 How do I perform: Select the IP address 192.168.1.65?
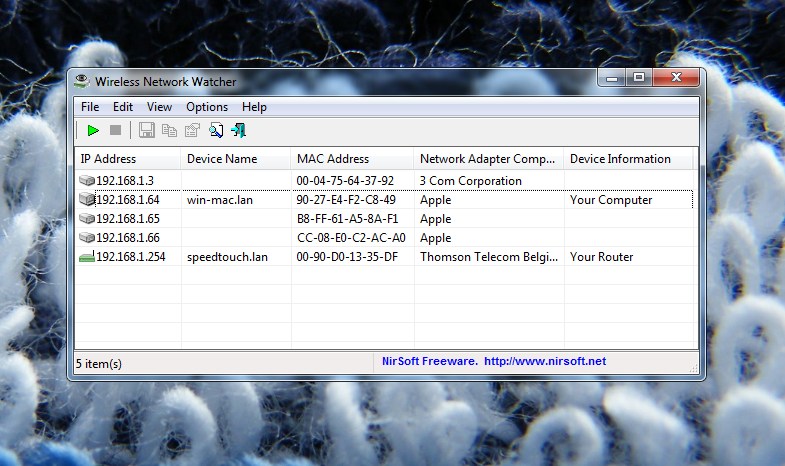click(128, 219)
